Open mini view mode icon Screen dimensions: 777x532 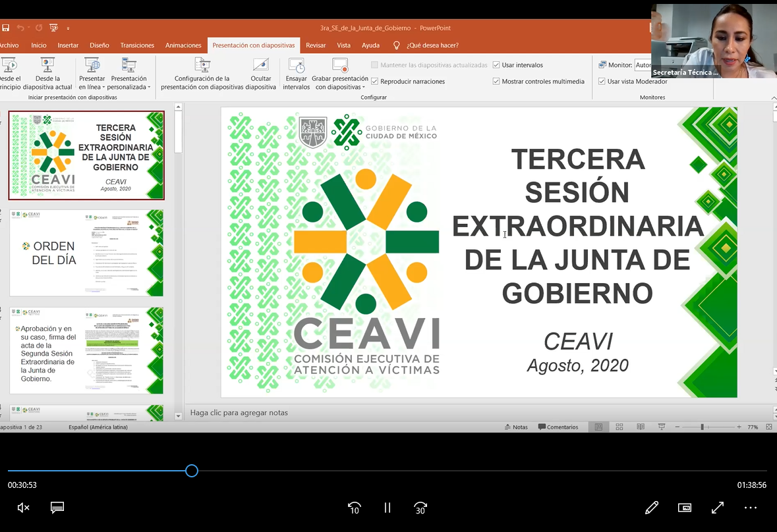coord(685,508)
